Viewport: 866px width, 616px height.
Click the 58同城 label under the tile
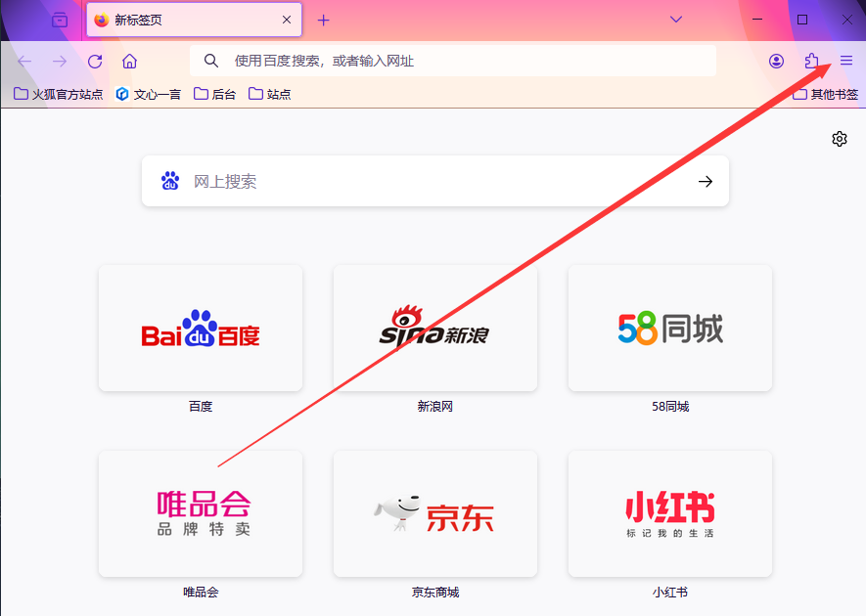[670, 407]
